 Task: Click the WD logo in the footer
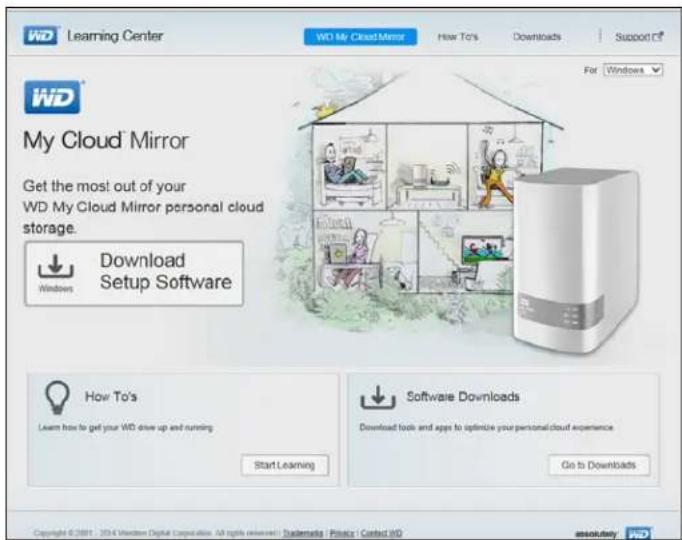point(638,533)
